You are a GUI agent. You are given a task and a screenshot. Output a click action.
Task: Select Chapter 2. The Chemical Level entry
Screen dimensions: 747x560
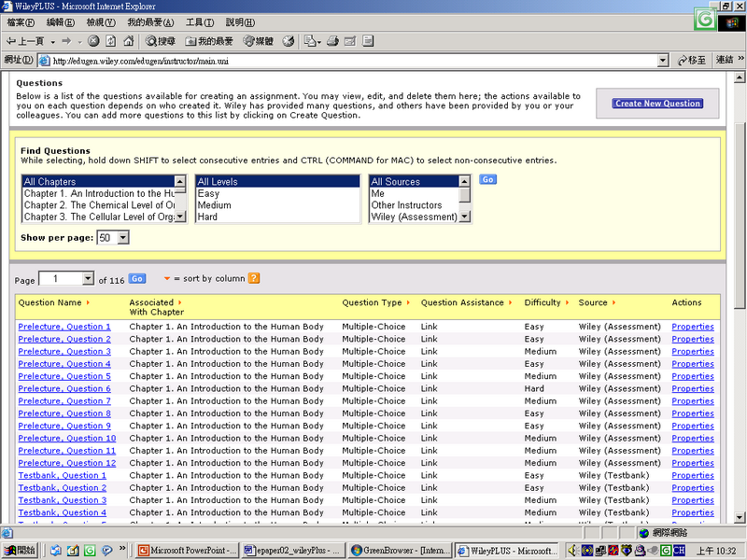point(99,204)
